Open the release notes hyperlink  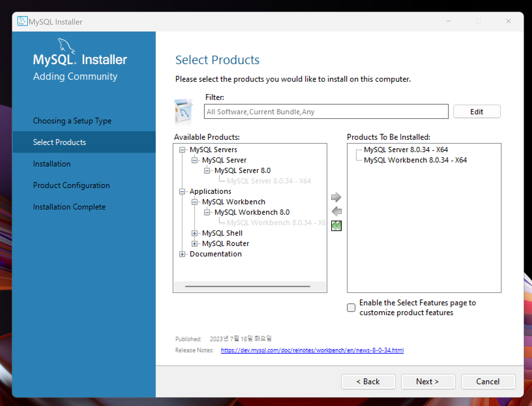coord(312,350)
